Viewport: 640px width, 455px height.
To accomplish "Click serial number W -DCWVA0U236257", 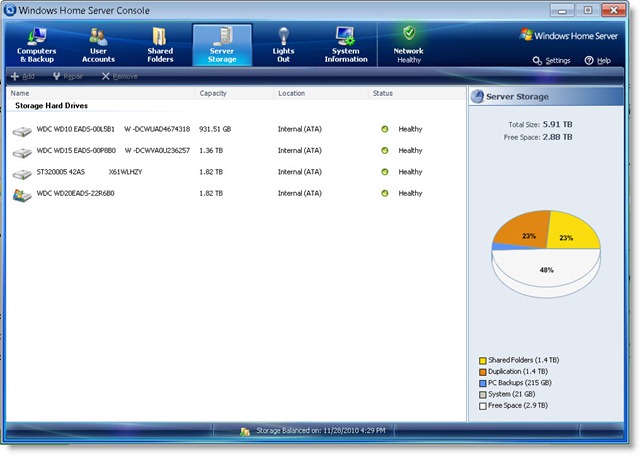I will [x=157, y=150].
